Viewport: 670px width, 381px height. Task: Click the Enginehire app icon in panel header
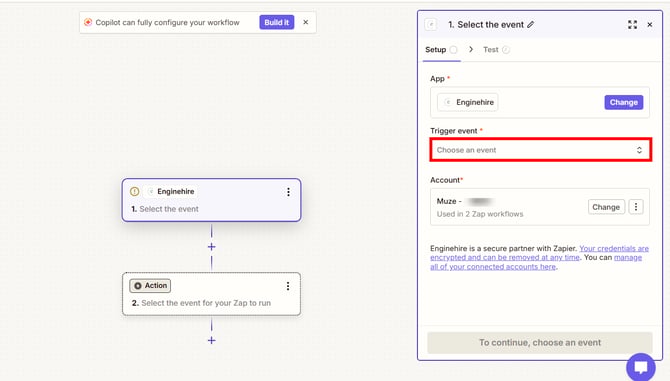(431, 24)
